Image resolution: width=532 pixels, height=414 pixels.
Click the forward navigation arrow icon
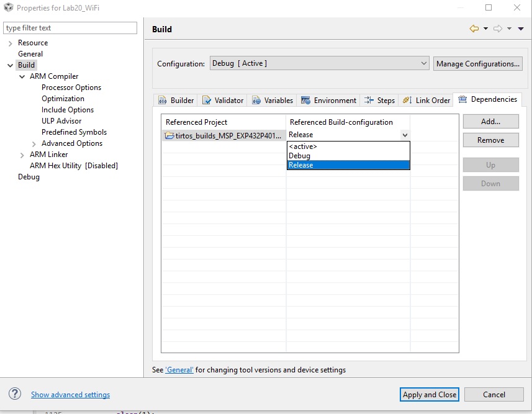(497, 29)
